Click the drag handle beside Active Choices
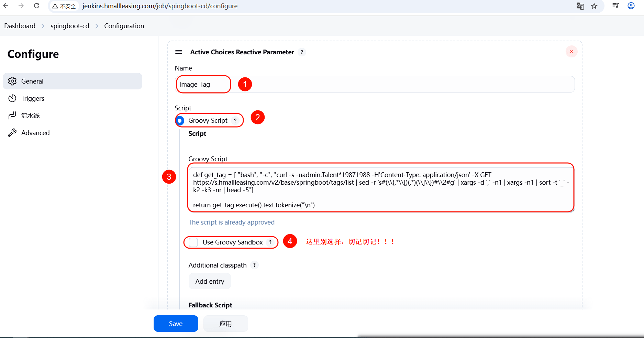This screenshot has width=644, height=338. pos(179,52)
